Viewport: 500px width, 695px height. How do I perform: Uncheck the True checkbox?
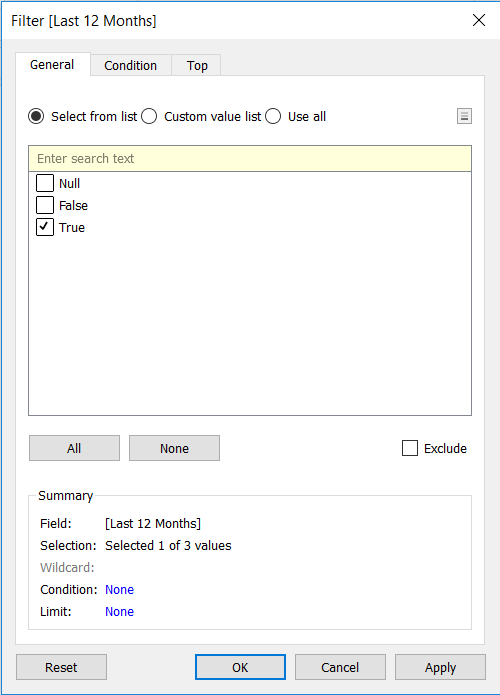click(x=45, y=227)
